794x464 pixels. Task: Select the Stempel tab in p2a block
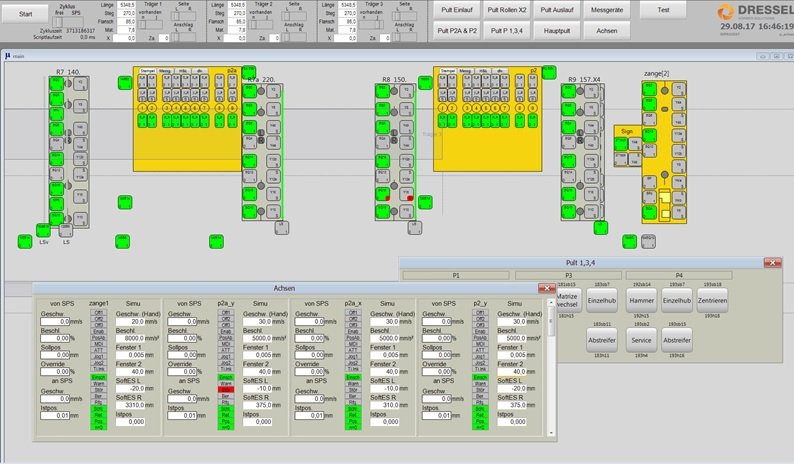[146, 71]
